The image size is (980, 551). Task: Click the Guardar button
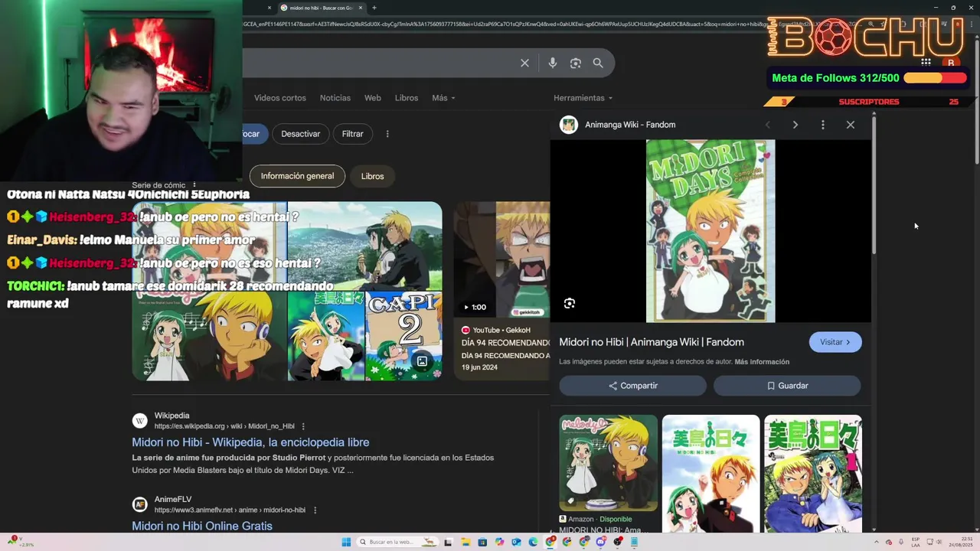tap(787, 386)
